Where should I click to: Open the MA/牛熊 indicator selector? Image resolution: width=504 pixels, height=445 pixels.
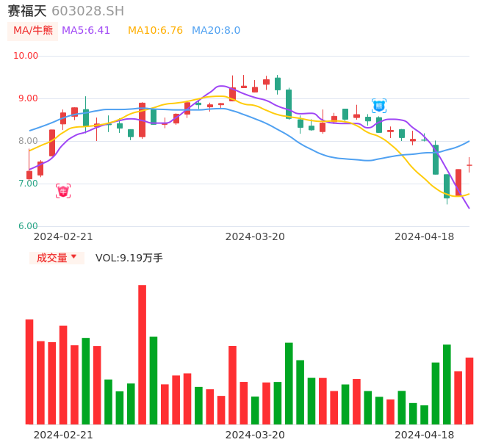(x=33, y=31)
